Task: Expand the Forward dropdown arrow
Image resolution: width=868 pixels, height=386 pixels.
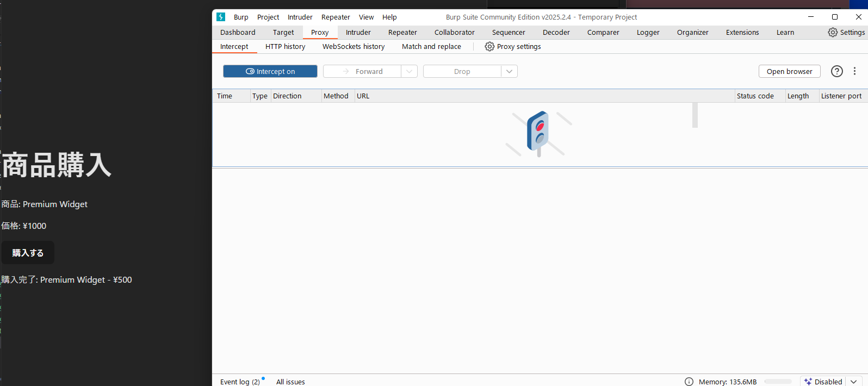Action: point(410,71)
